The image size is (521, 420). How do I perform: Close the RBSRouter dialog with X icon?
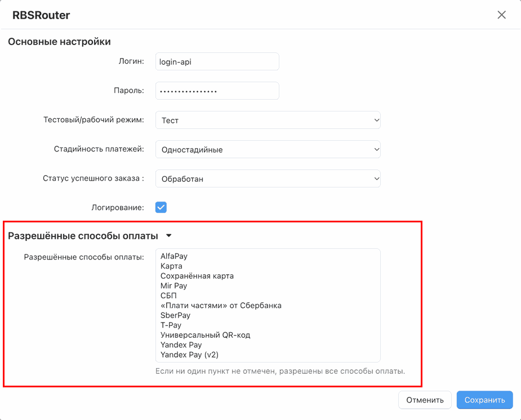point(501,15)
